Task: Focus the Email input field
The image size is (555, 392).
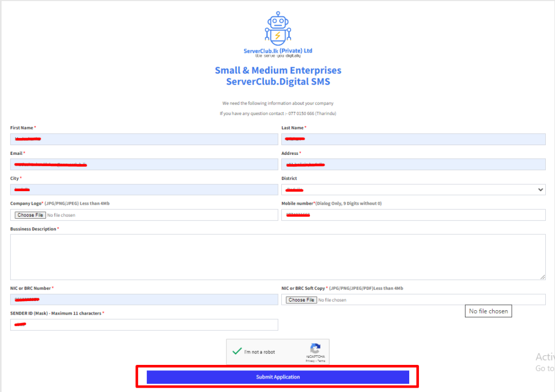Action: [x=144, y=164]
